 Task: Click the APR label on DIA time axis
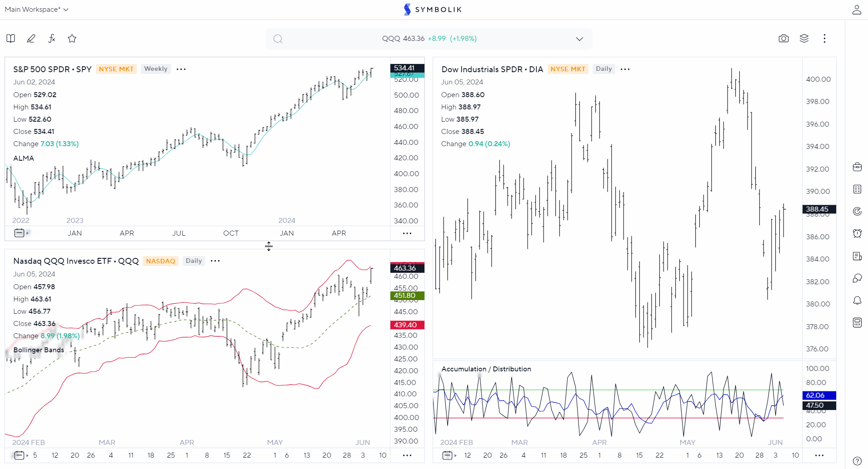click(599, 443)
